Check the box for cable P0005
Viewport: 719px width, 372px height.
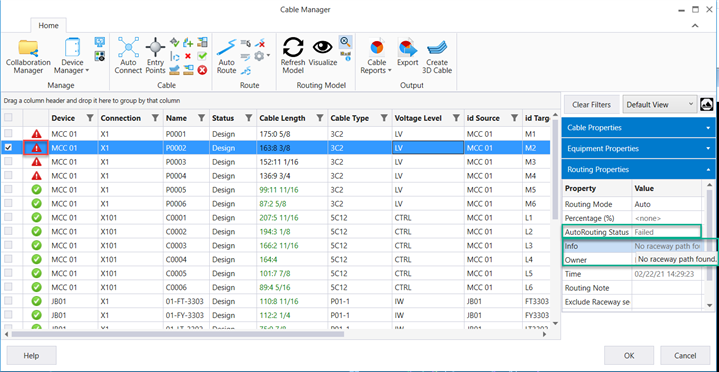pos(8,189)
